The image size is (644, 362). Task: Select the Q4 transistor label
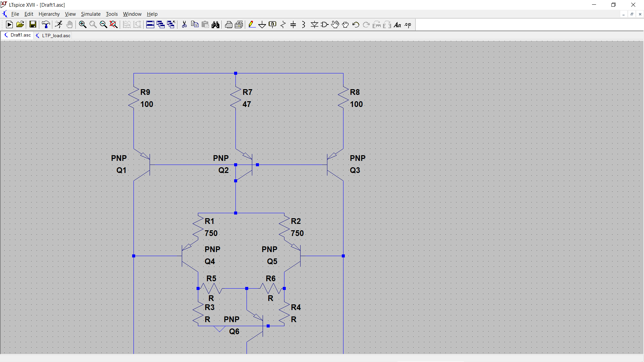click(x=210, y=261)
